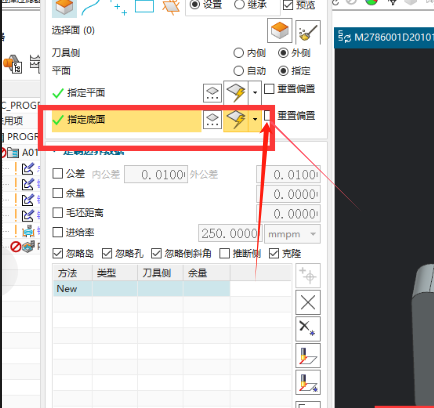Select the 外侧 radio button
Screen dimensions: 434x408
click(x=283, y=53)
